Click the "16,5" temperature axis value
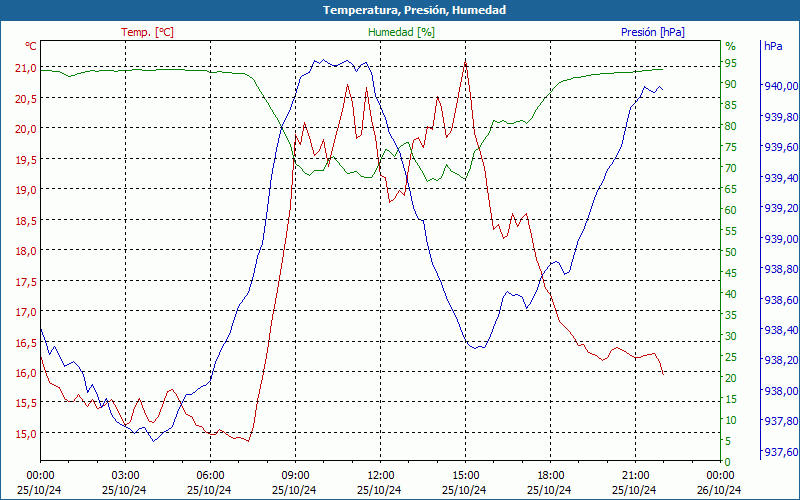The image size is (800, 500). tap(25, 342)
